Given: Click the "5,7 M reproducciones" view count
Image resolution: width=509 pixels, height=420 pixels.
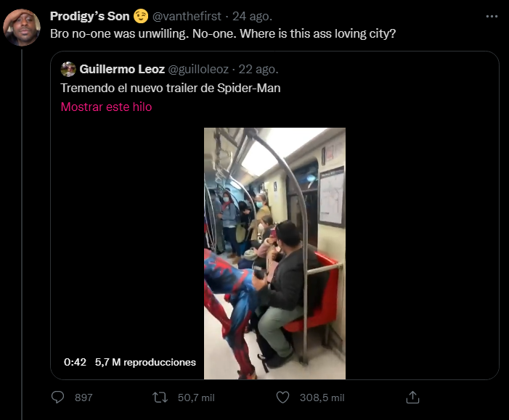Looking at the screenshot, I should tap(145, 362).
